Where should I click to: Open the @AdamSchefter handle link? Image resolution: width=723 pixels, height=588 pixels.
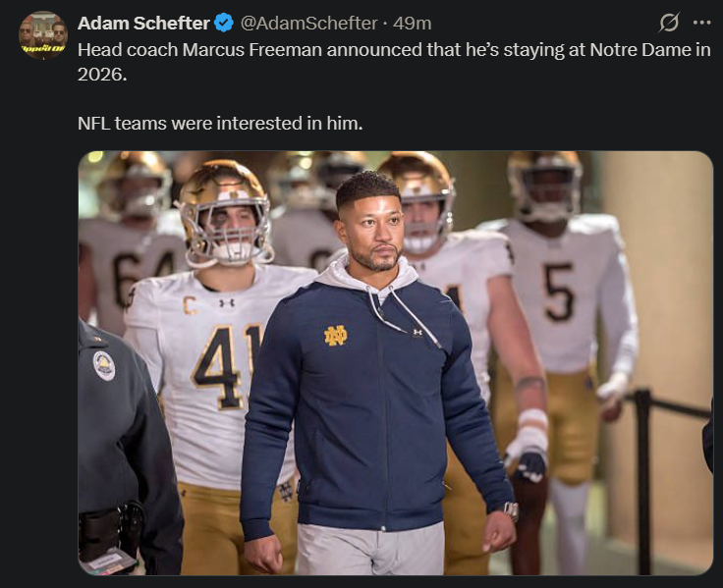[x=310, y=23]
